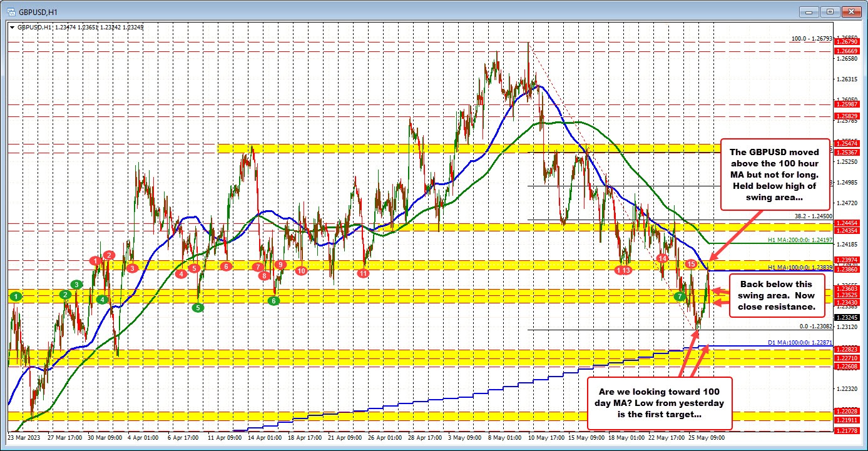
Task: Close the GBPUSD,H1 chart window
Action: point(850,11)
